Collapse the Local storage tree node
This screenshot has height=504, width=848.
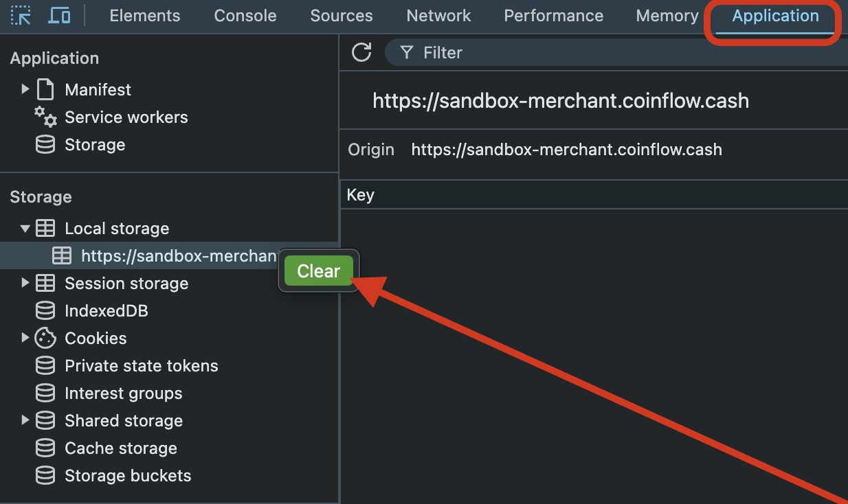[x=25, y=228]
